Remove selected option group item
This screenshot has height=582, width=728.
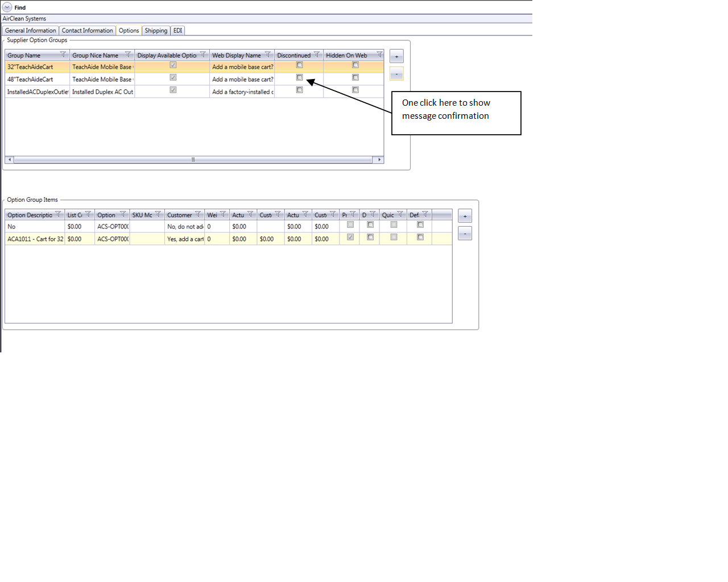click(x=465, y=234)
